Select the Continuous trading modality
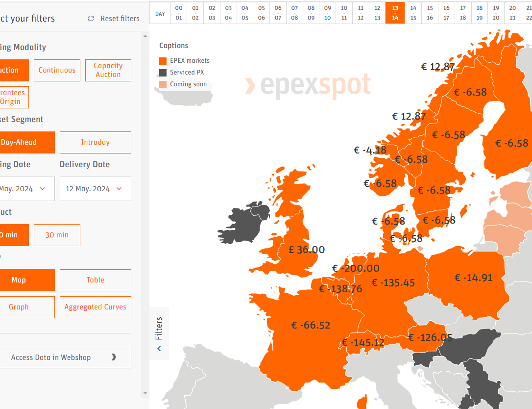The height and width of the screenshot is (409, 532). tap(57, 70)
